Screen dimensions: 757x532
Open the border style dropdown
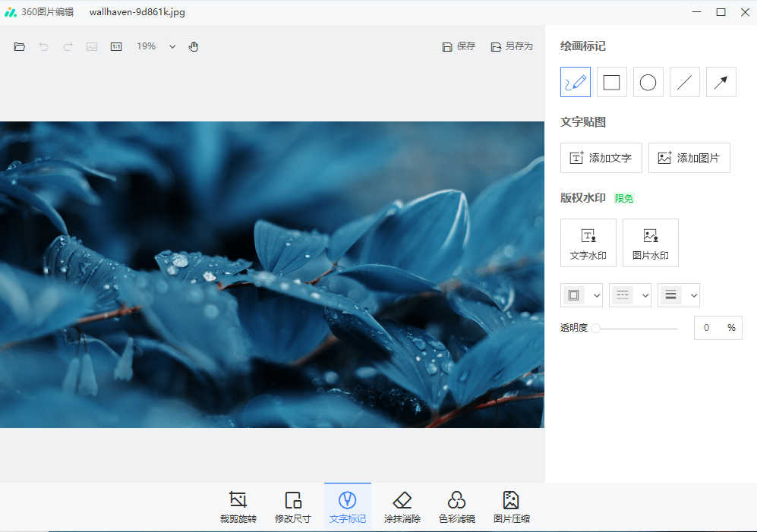tap(582, 295)
